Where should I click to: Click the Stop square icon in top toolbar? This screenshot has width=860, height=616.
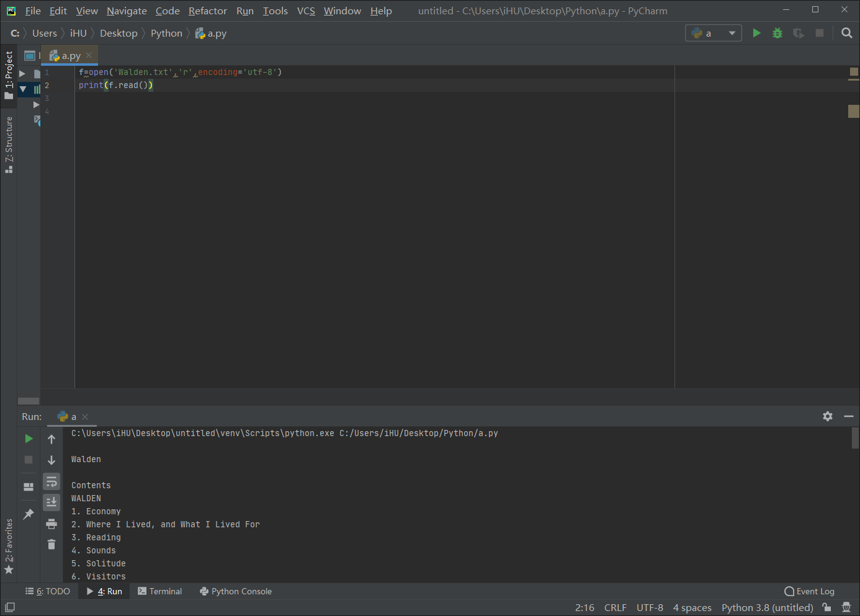click(820, 33)
